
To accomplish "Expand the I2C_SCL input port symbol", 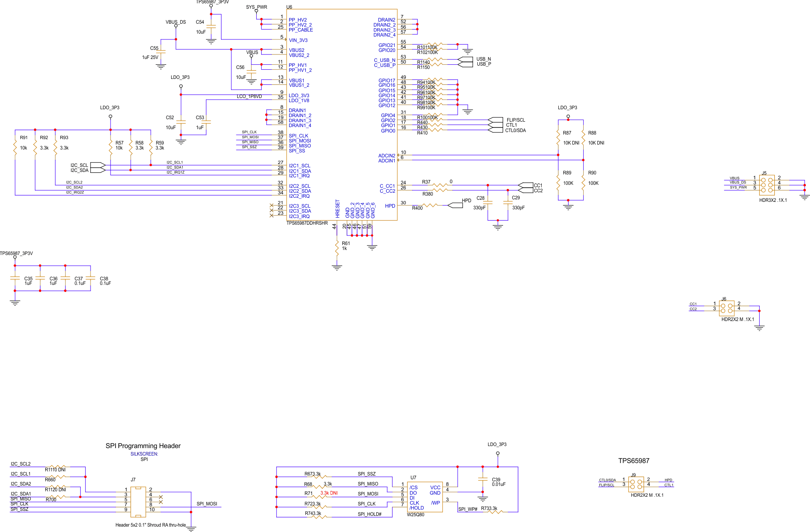I will click(x=98, y=165).
